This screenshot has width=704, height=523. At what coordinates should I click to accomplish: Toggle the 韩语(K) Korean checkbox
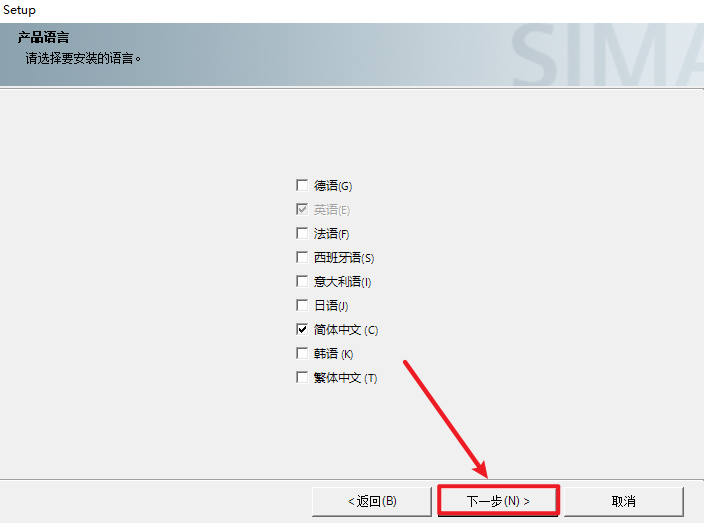pos(302,354)
